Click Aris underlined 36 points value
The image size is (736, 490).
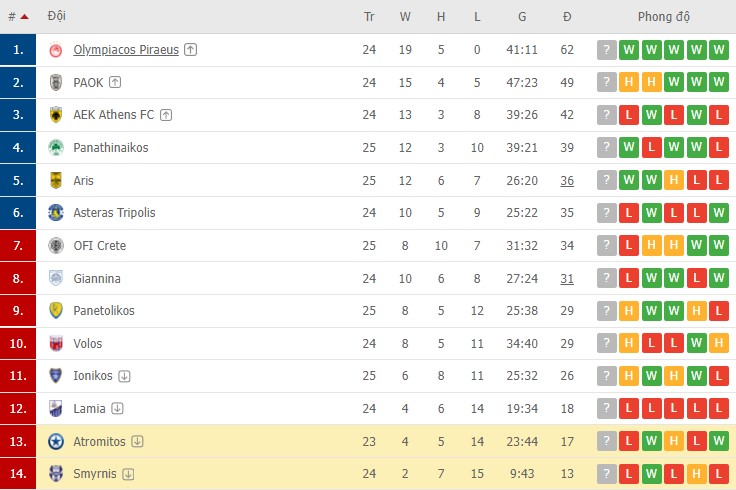tap(567, 180)
